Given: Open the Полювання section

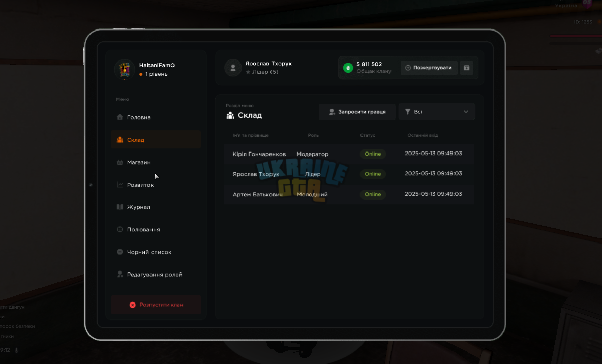Looking at the screenshot, I should point(156,230).
